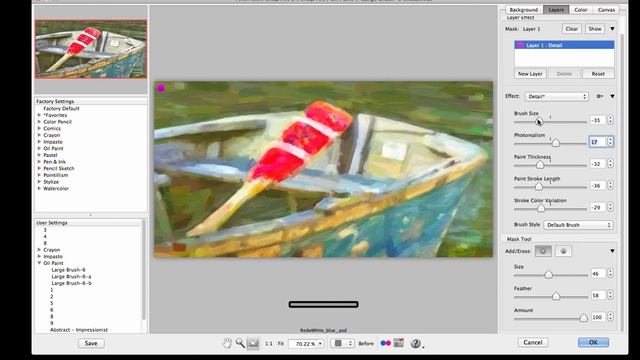Select the magnifying glass zoom tool
Screen dimensions: 640x360
point(240,344)
